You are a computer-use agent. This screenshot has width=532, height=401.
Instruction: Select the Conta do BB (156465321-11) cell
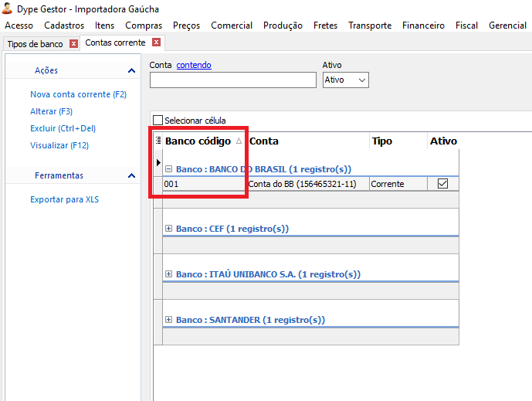[308, 184]
